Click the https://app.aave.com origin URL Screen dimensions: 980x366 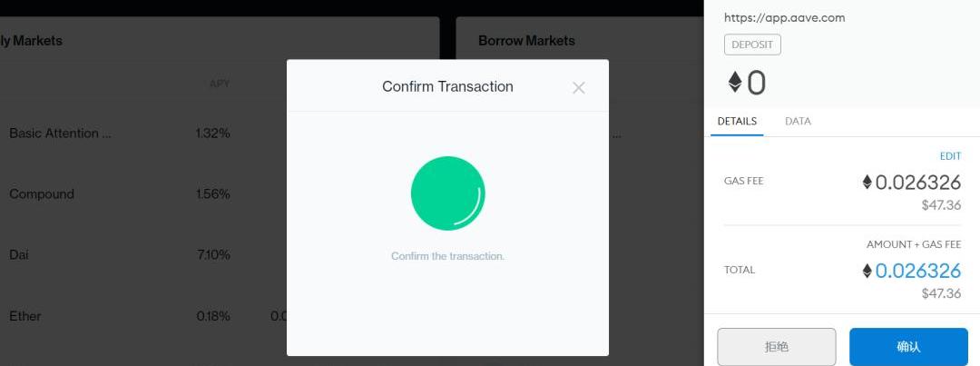[x=784, y=17]
